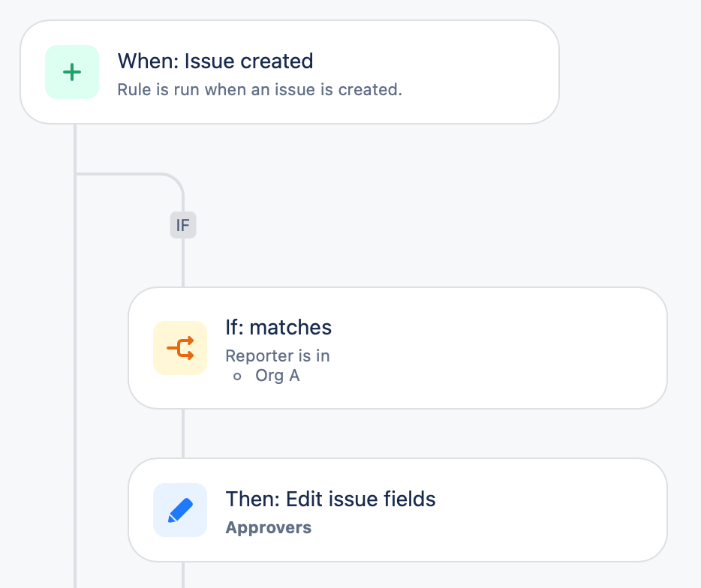
Task: Select the Approvers field label
Action: point(268,527)
